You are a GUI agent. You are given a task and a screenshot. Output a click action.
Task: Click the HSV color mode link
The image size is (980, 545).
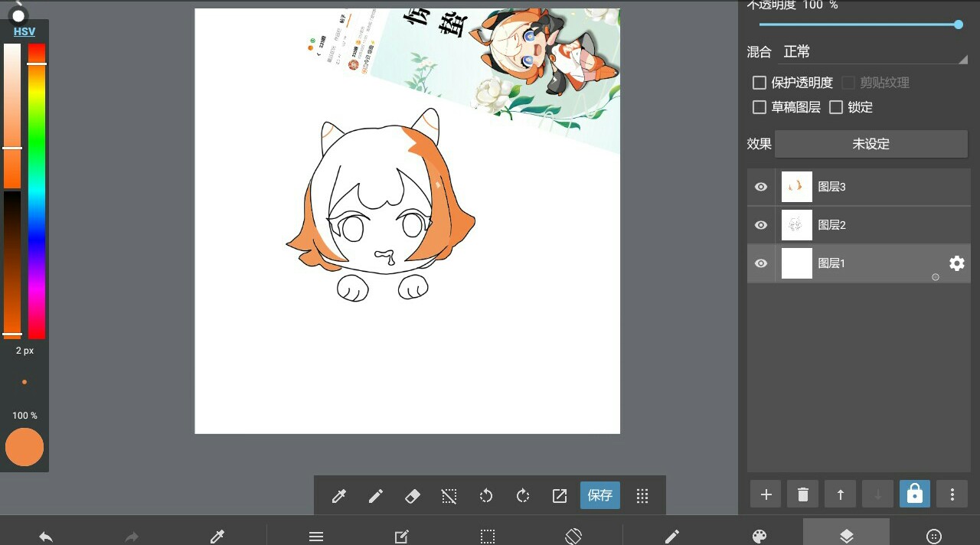(x=24, y=32)
